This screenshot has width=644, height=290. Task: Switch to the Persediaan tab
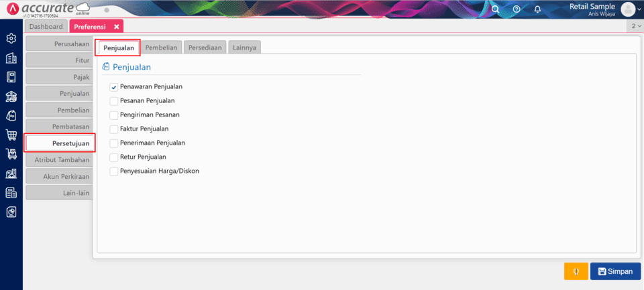pyautogui.click(x=205, y=48)
